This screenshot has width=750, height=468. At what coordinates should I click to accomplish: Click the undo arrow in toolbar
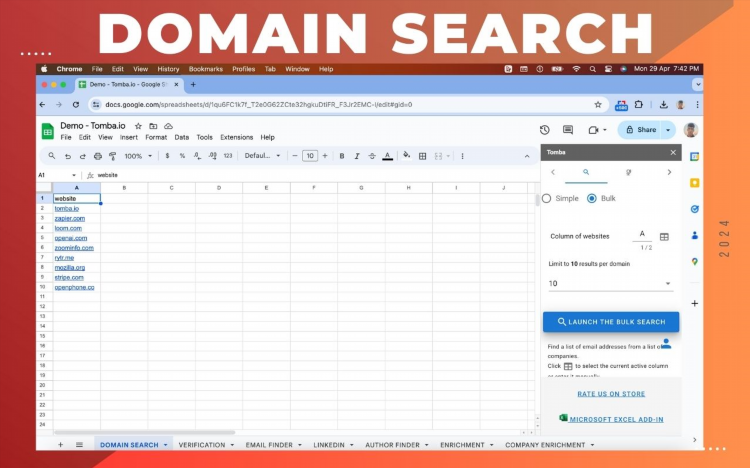68,156
